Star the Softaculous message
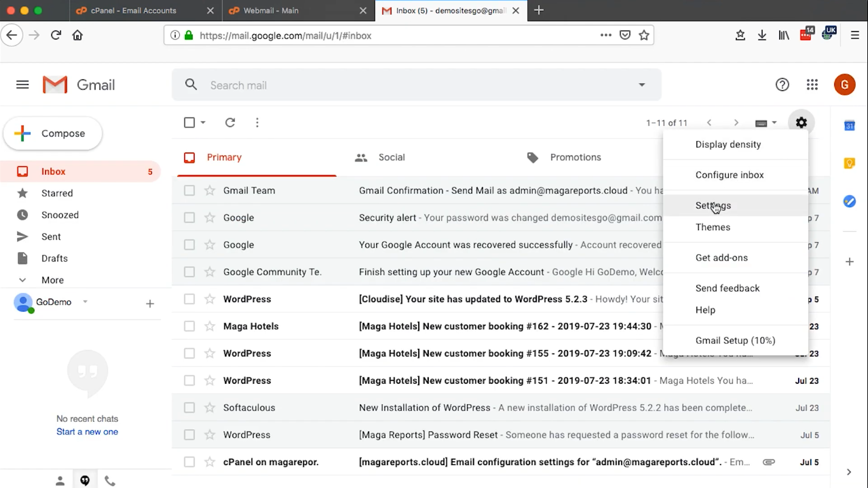Viewport: 868px width, 488px height. tap(210, 407)
